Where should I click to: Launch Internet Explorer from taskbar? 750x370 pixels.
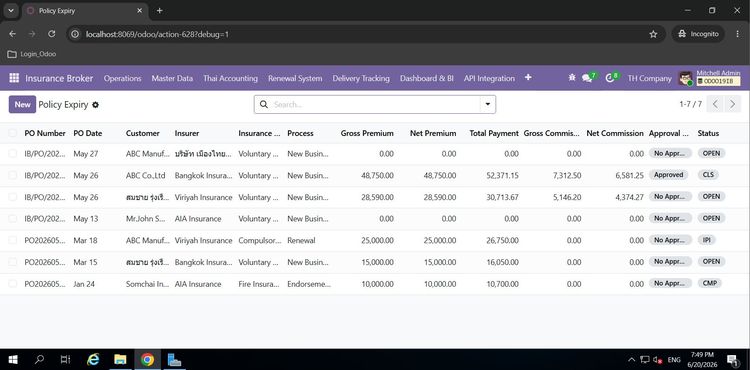[x=93, y=359]
